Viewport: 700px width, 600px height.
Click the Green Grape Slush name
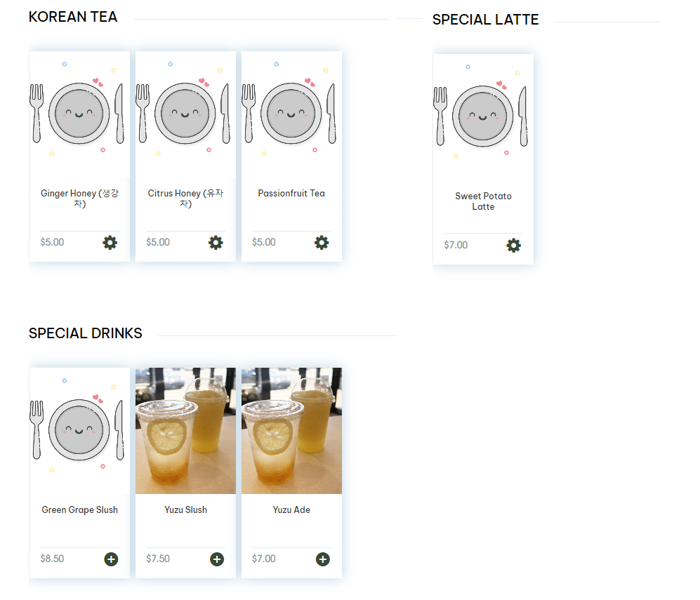(79, 510)
